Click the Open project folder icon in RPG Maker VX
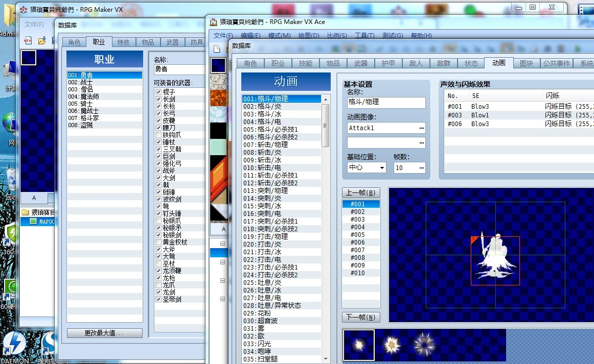Viewport: 594px width, 364px height. click(x=42, y=40)
